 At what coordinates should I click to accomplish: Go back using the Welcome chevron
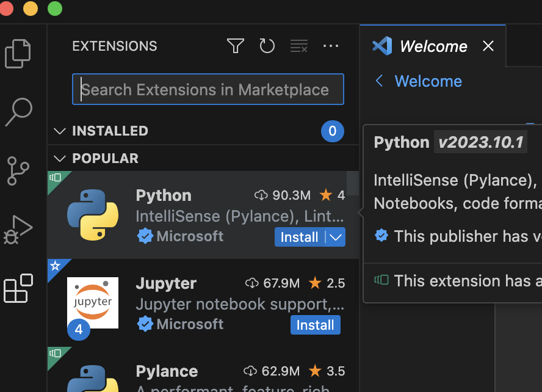coord(379,81)
